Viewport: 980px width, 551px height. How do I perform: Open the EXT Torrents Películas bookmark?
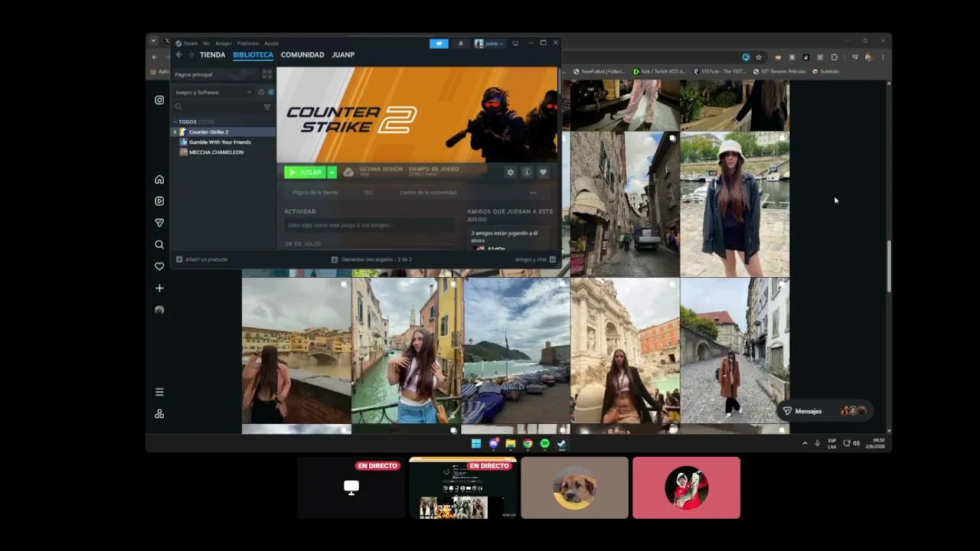(x=780, y=71)
